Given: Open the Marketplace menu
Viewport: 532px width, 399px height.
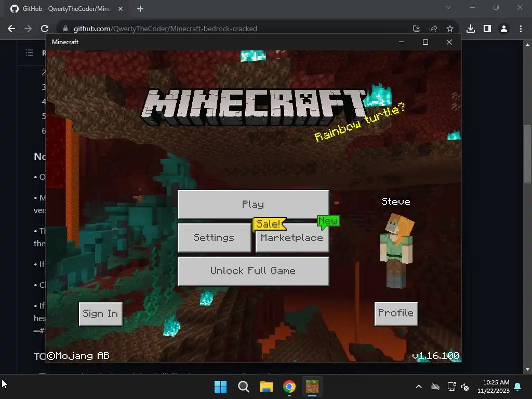Looking at the screenshot, I should click(x=292, y=237).
